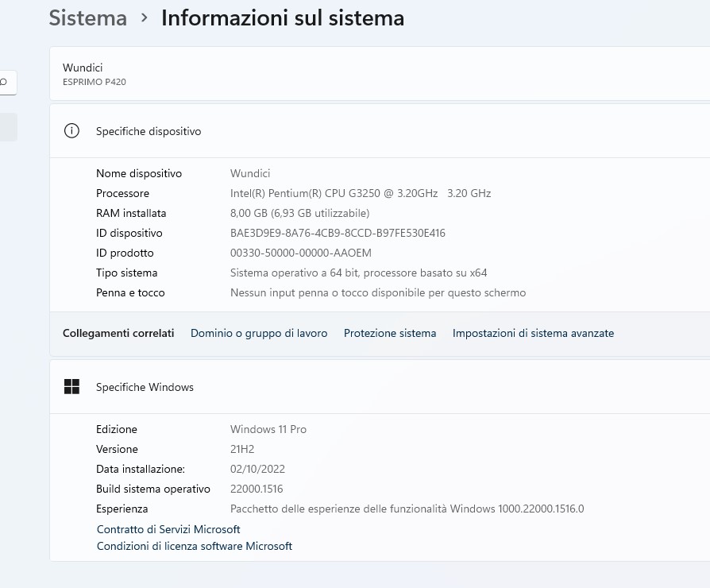Select the 8,00 GB RAM value

(x=299, y=214)
